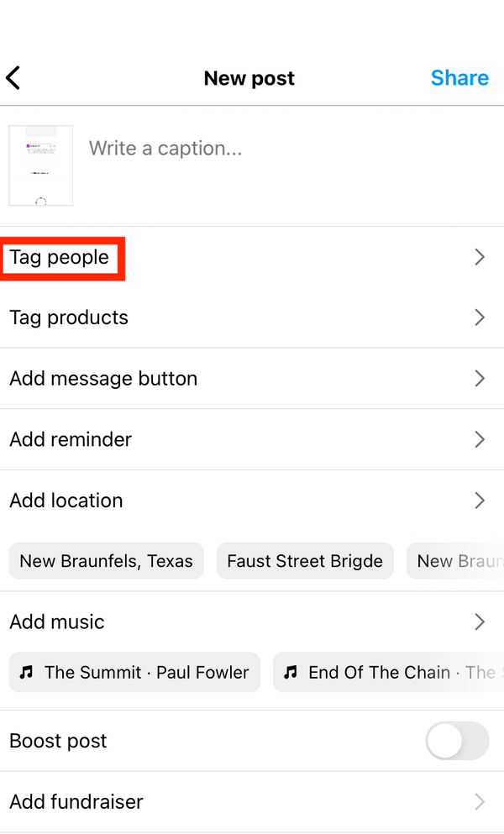Expand Add message button chevron
This screenshot has width=504, height=834.
[480, 379]
